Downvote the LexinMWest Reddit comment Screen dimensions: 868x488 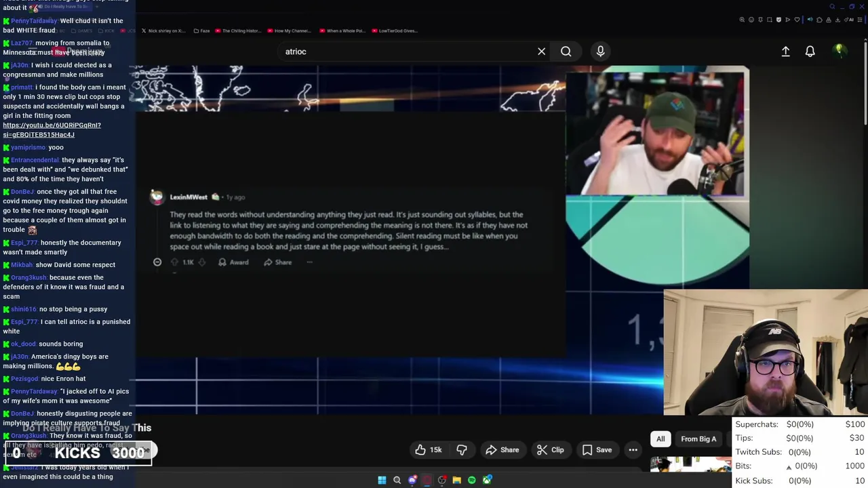(201, 262)
